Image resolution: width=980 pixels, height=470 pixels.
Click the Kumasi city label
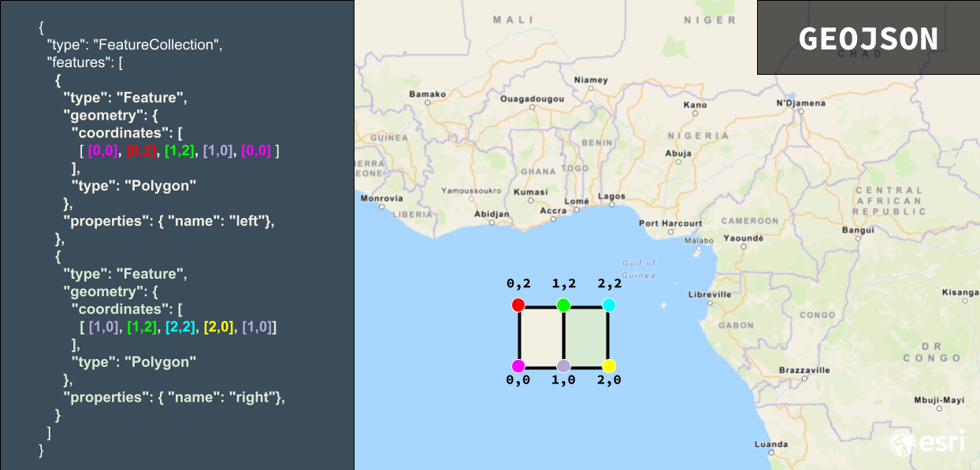(x=530, y=192)
